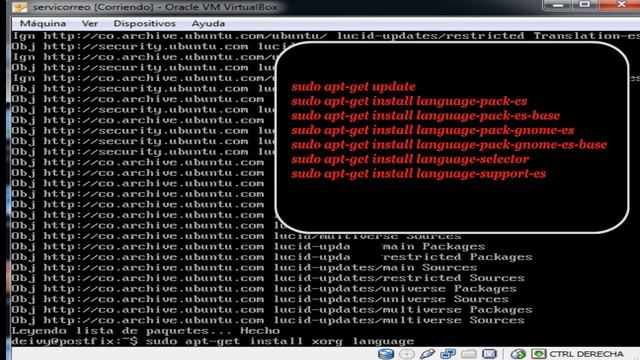Open the Ver menu
This screenshot has height=360, width=640.
click(x=90, y=24)
